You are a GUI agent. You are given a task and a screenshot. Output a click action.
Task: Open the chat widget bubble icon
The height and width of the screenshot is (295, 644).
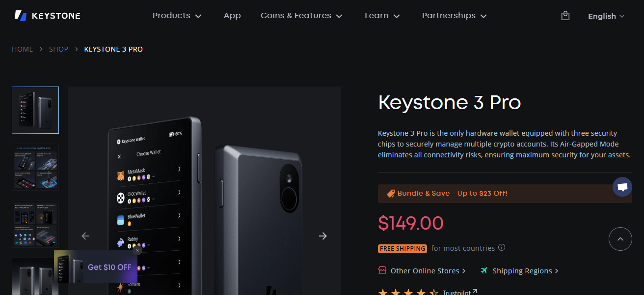pyautogui.click(x=622, y=187)
